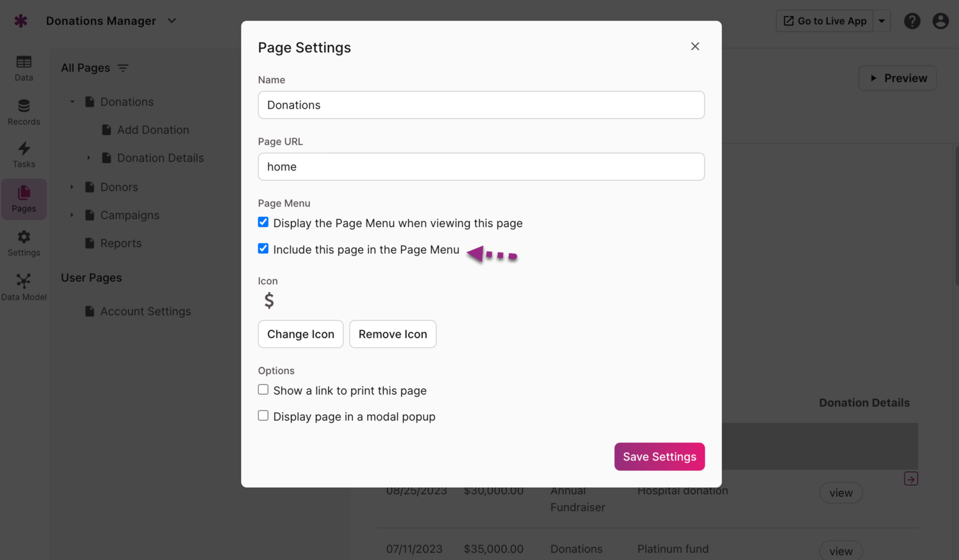
Task: Click the Change Icon button
Action: (300, 334)
